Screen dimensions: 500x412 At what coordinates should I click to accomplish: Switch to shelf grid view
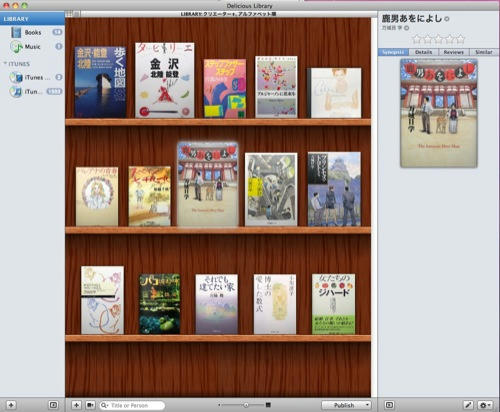(x=69, y=14)
